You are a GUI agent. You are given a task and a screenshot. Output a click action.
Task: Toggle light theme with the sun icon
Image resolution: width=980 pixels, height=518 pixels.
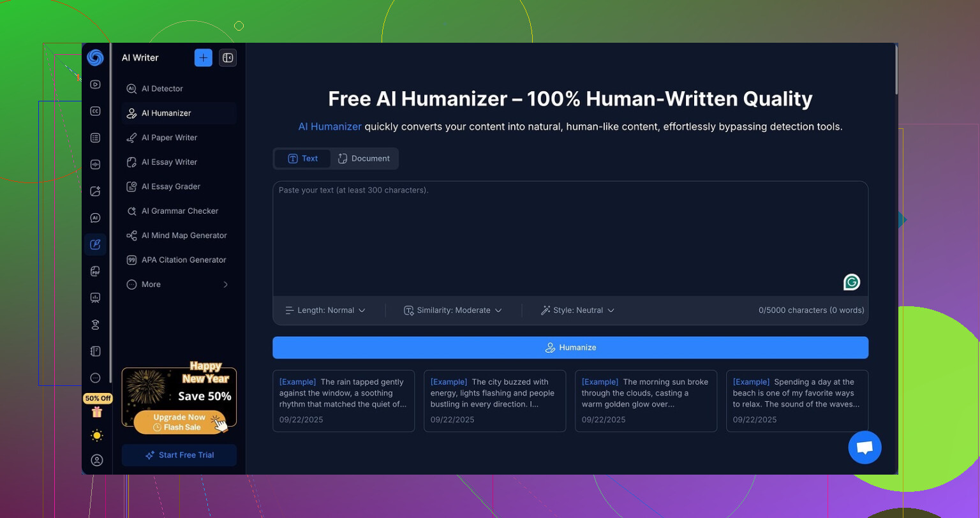tap(96, 435)
